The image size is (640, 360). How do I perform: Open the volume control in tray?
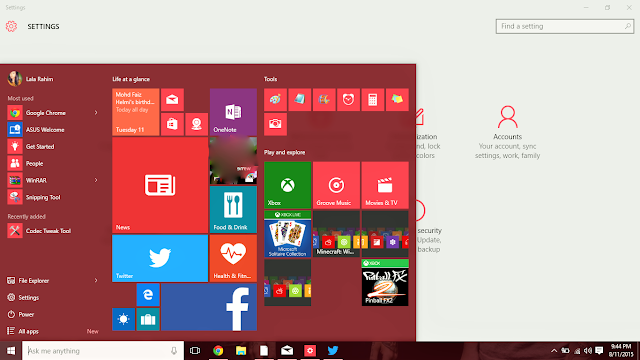pos(588,351)
